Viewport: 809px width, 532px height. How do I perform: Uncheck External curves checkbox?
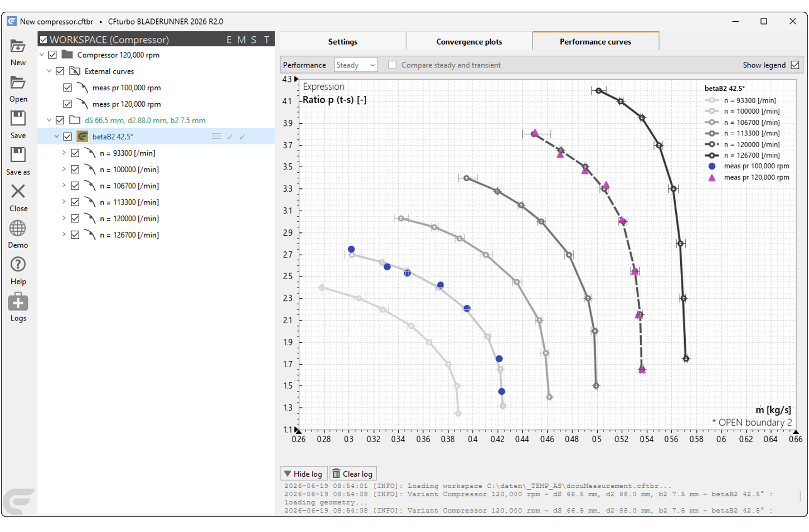pos(60,71)
